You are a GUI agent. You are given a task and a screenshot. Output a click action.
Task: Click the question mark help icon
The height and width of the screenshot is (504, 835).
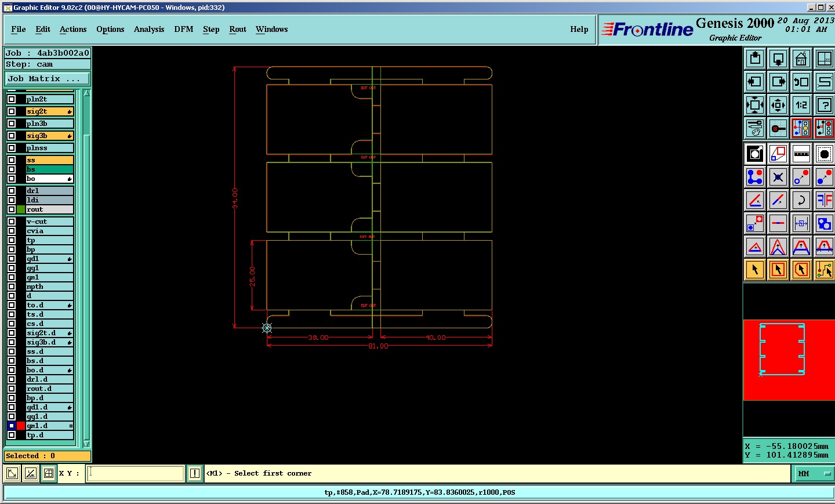[824, 105]
